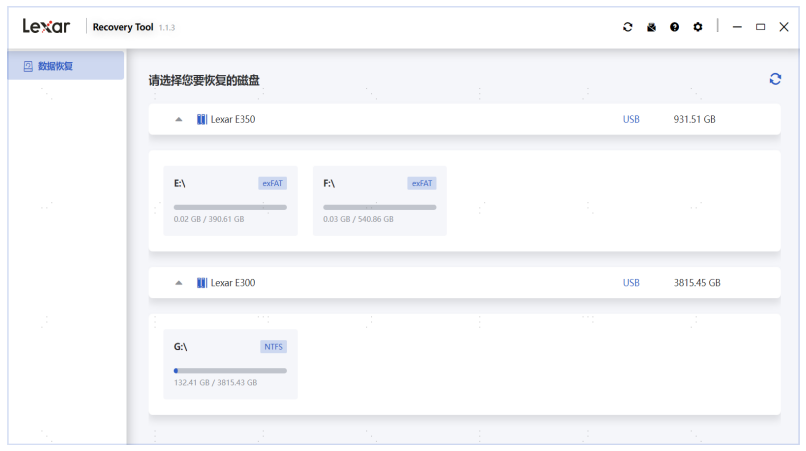The height and width of the screenshot is (451, 806).
Task: Collapse the Lexar E300 disk section
Action: [178, 283]
